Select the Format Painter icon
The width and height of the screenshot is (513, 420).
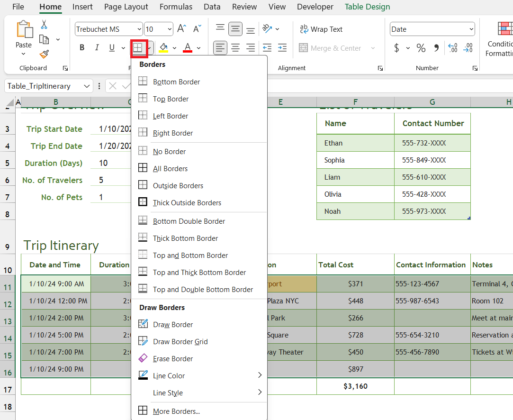(44, 55)
